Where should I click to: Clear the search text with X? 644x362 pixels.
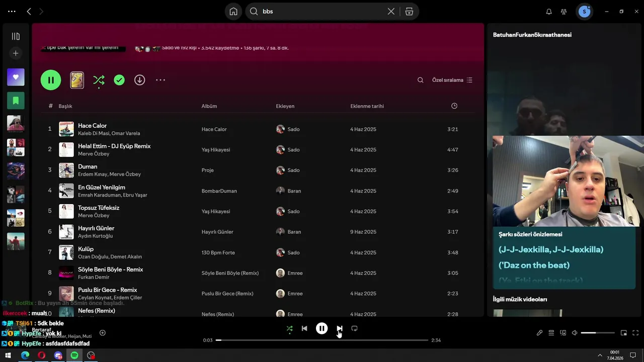(391, 11)
